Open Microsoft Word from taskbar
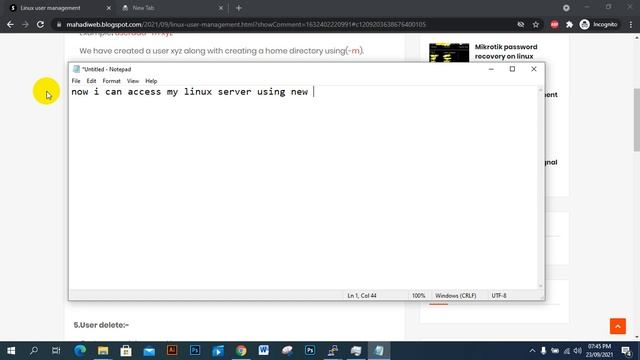Image resolution: width=640 pixels, height=360 pixels. 264,351
